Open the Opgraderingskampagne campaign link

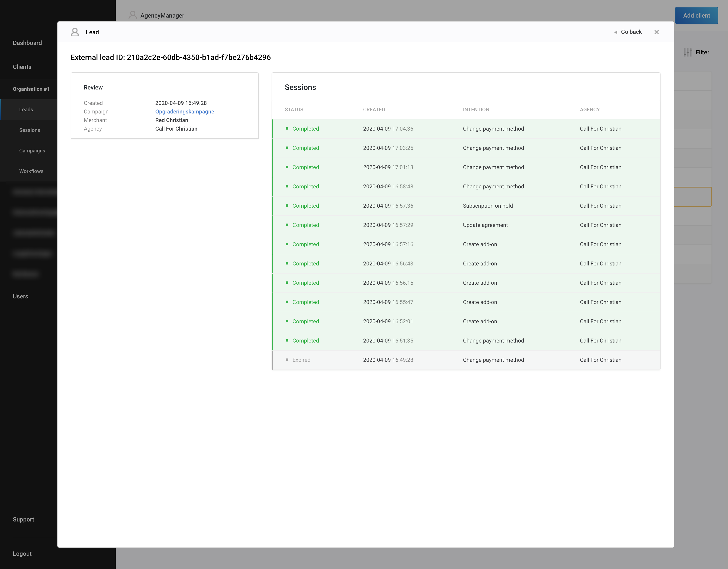[185, 112]
